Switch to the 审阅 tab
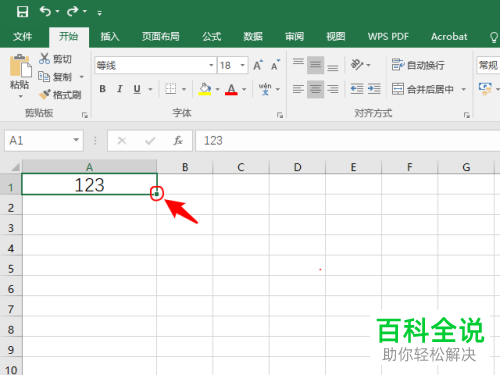 click(x=294, y=36)
